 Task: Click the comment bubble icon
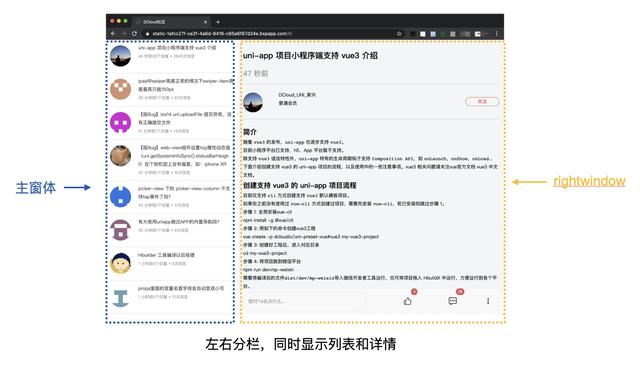tap(452, 301)
